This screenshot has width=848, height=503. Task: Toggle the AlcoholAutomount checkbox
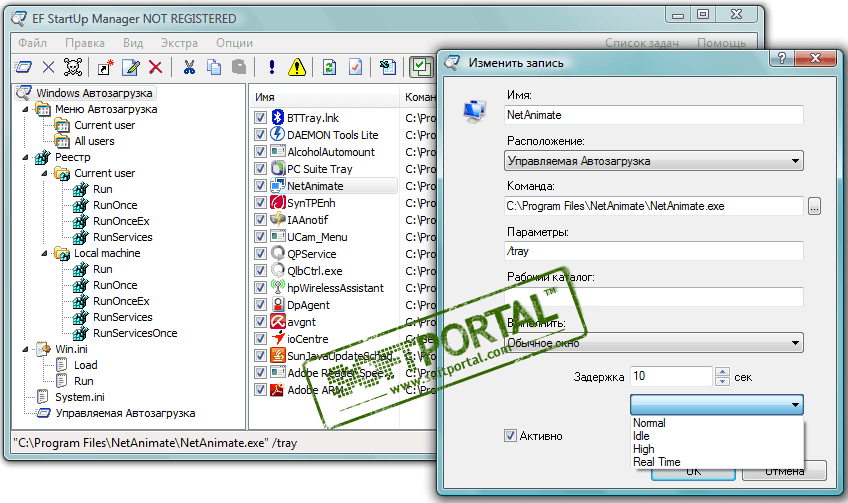click(260, 151)
